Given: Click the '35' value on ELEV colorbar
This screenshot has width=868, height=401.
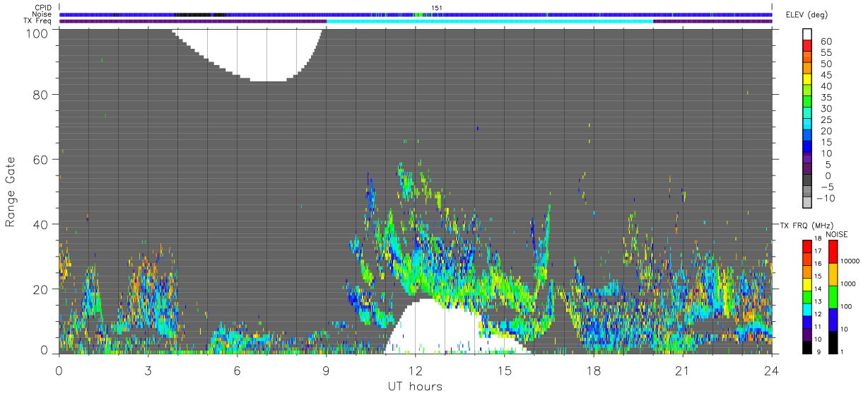Looking at the screenshot, I should 825,98.
